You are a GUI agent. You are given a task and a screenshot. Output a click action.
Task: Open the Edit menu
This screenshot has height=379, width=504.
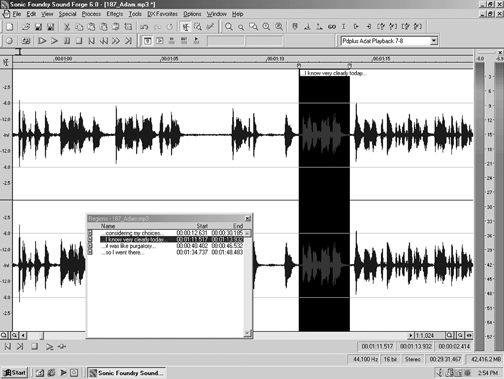pyautogui.click(x=31, y=14)
